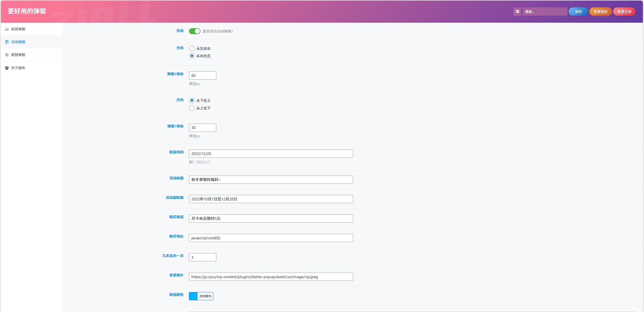This screenshot has height=312, width=644.
Task: Click the 购买按钮 field 月卡会员限时5元
Action: click(271, 218)
